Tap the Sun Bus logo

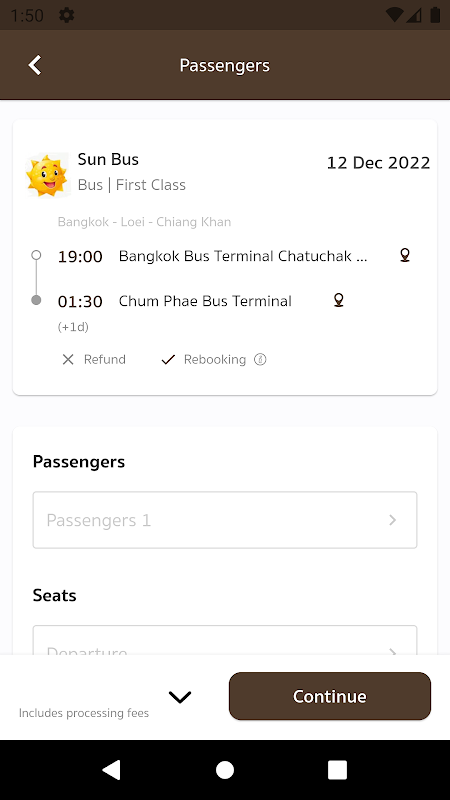click(47, 175)
